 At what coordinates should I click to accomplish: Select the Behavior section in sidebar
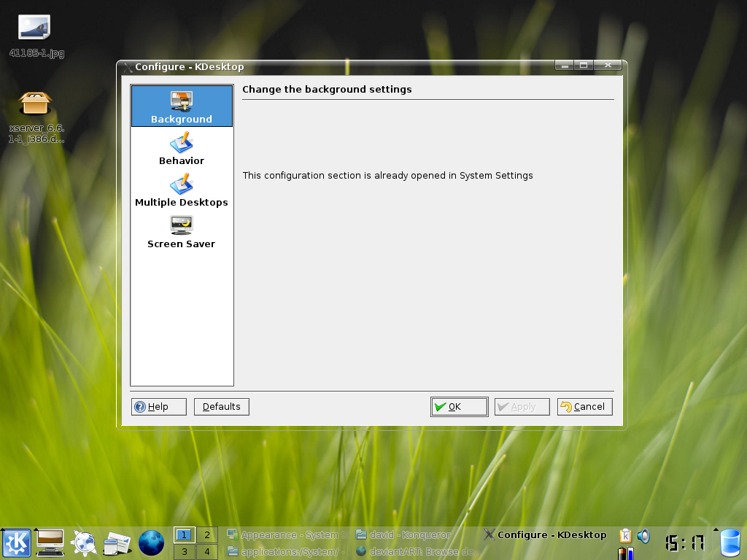click(x=182, y=147)
